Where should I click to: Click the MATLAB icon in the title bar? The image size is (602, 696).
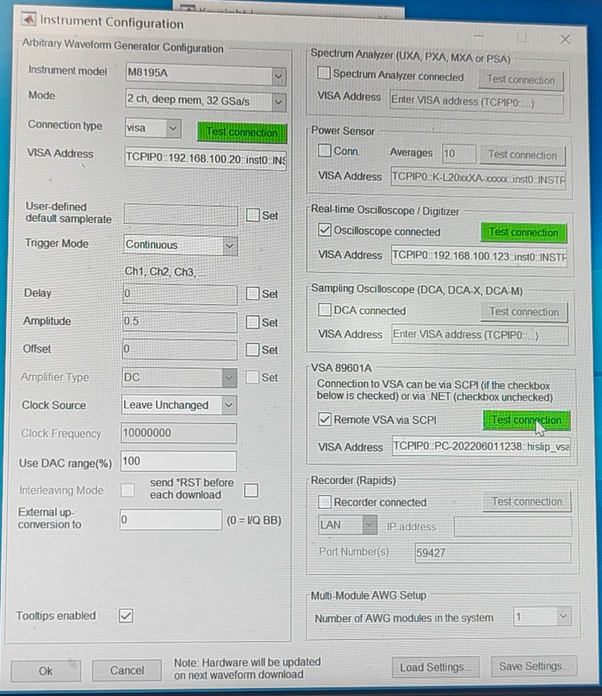click(x=28, y=19)
